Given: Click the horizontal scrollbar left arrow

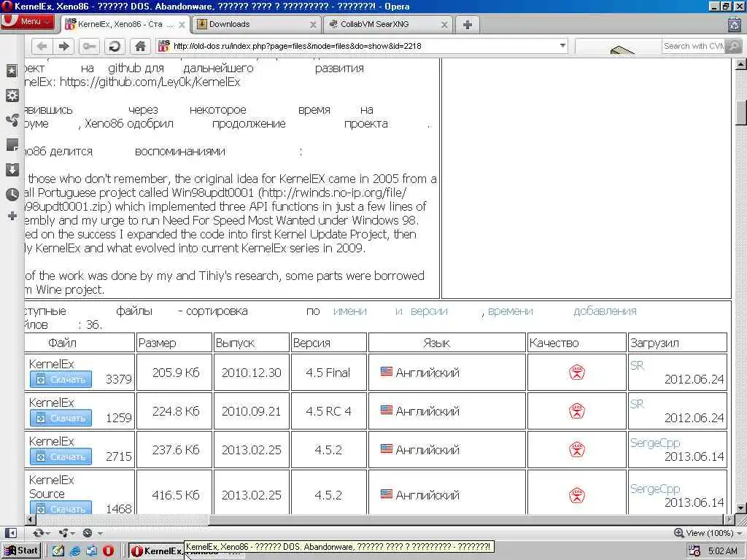Looking at the screenshot, I should point(31,519).
